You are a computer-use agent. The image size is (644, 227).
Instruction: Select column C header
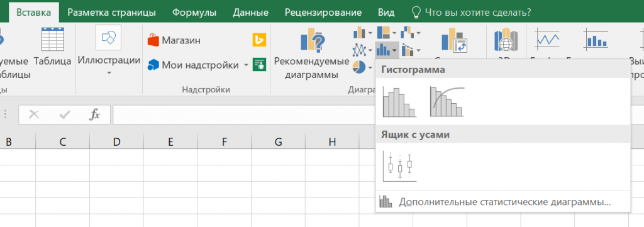(63, 143)
